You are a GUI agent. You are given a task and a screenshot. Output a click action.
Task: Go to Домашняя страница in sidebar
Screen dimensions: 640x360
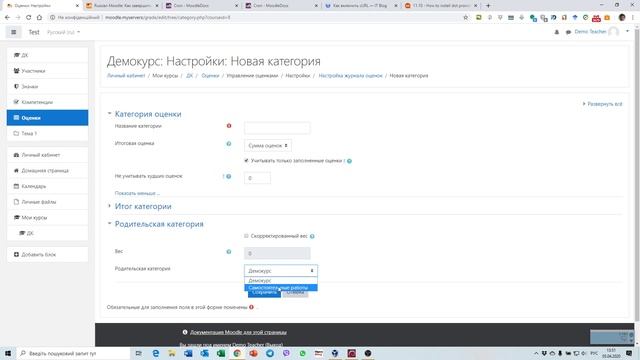(47, 171)
